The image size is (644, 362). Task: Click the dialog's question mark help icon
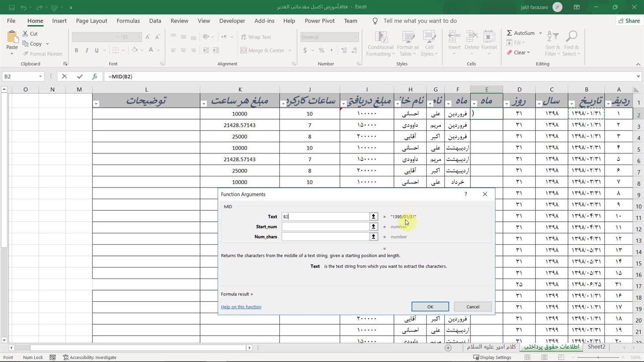click(465, 194)
